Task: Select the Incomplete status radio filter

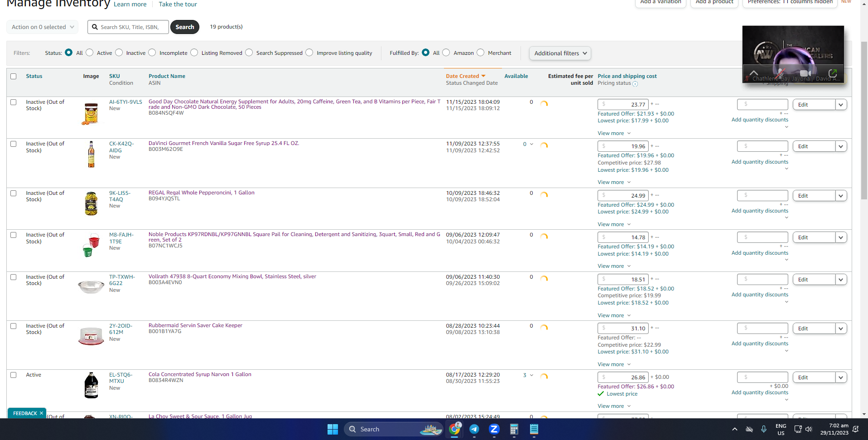Action: tap(152, 53)
